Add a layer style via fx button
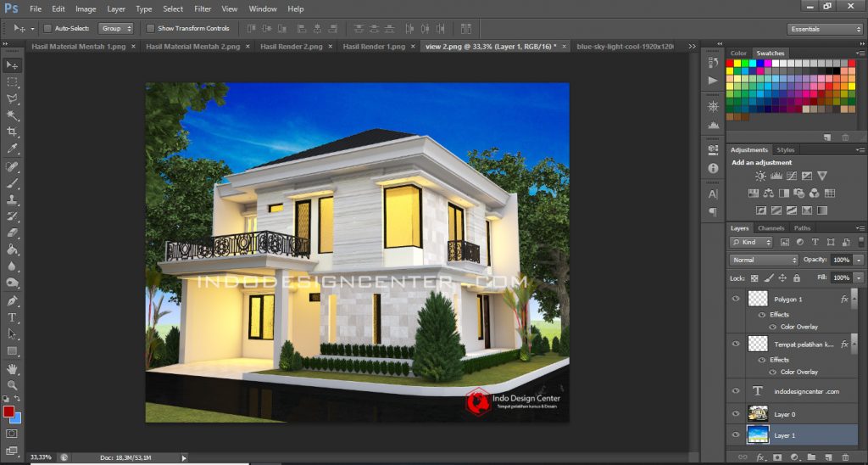Viewport: 868px width, 465px height. point(760,457)
